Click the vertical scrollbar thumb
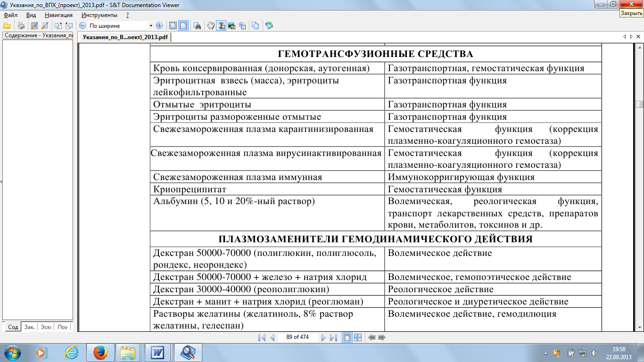The height and width of the screenshot is (362, 644). point(639,105)
